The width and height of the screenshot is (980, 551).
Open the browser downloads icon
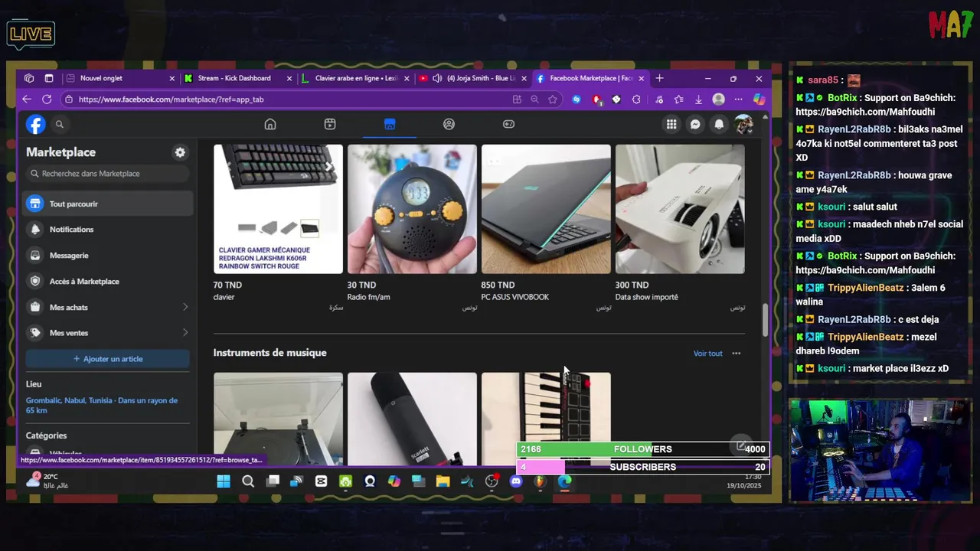(x=698, y=99)
